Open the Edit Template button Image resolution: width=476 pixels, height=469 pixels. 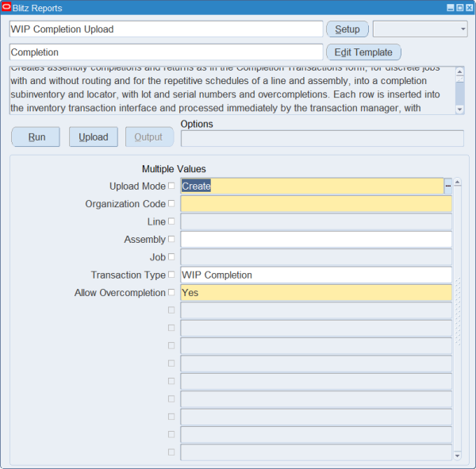(x=363, y=52)
